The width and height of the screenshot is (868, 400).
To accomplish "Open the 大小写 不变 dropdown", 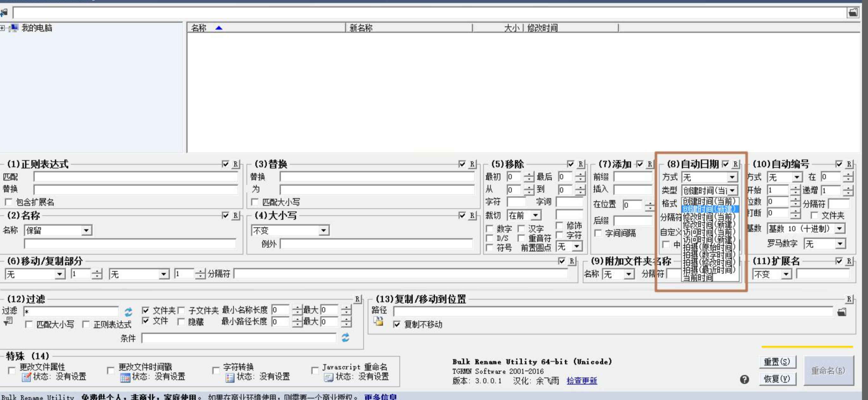I will click(x=324, y=230).
